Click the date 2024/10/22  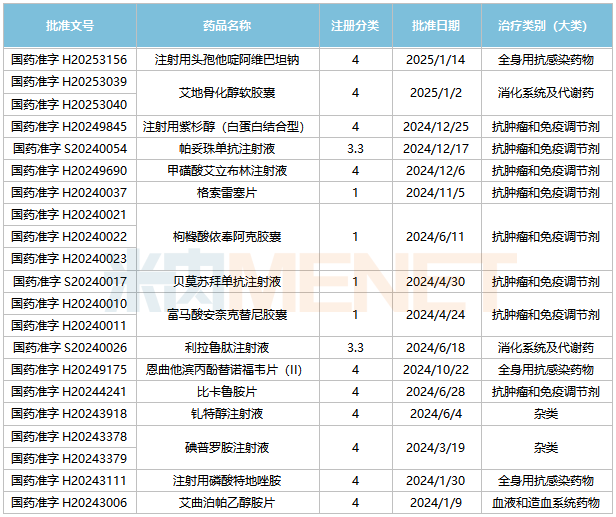coord(436,369)
